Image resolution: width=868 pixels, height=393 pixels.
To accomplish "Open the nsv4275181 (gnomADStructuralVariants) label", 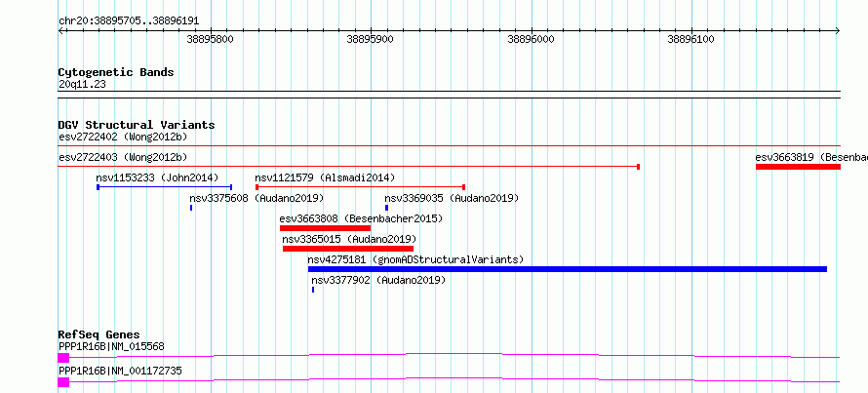I will [x=415, y=259].
